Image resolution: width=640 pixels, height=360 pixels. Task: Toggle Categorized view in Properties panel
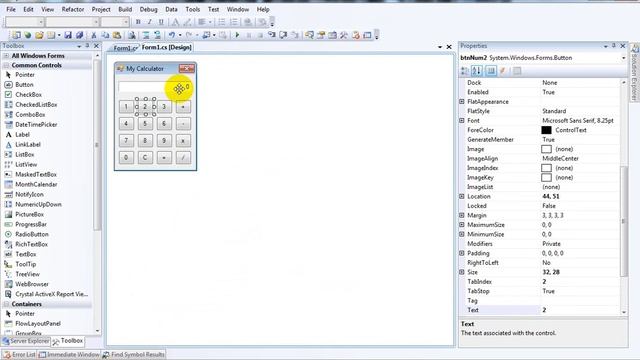pos(465,71)
